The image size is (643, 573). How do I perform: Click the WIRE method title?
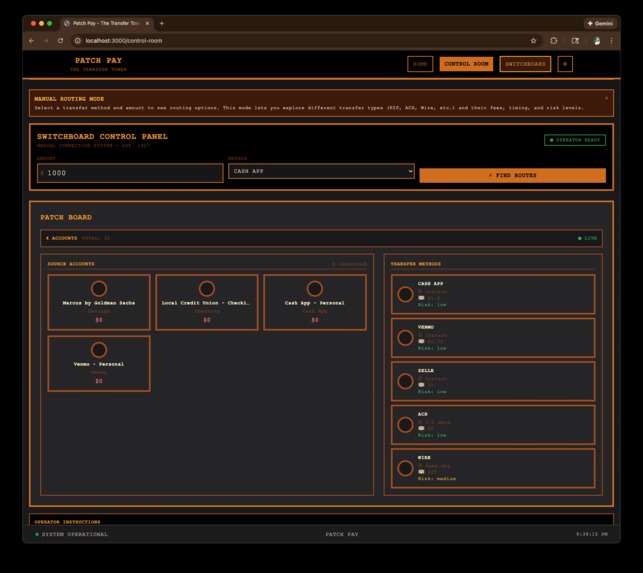424,457
